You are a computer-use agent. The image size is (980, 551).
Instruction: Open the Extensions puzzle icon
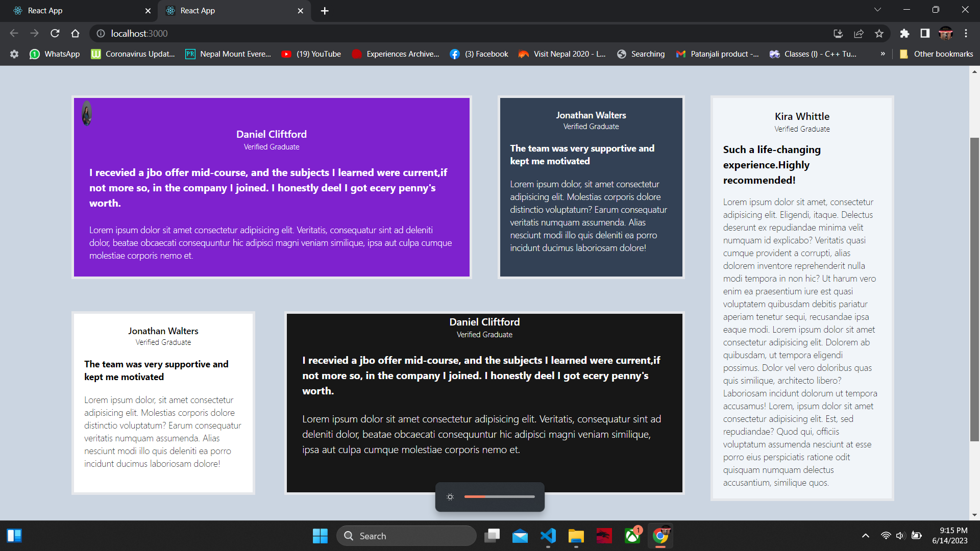[x=904, y=33]
